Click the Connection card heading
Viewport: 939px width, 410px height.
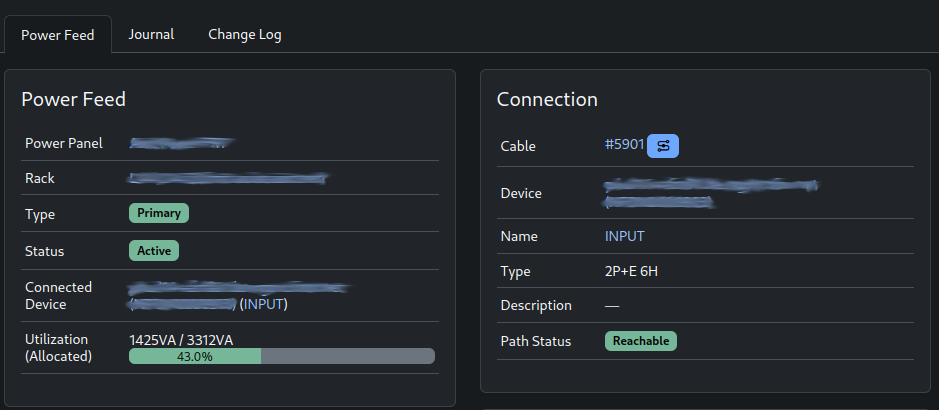(547, 99)
